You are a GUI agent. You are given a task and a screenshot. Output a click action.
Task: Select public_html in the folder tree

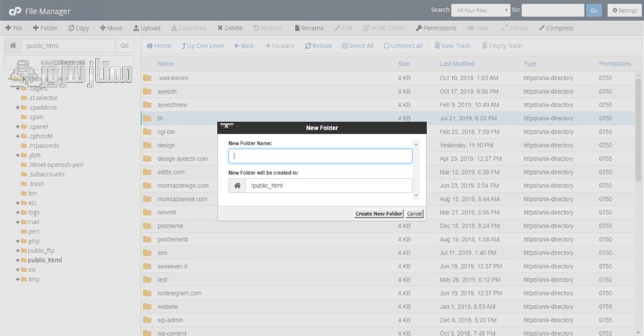(45, 260)
